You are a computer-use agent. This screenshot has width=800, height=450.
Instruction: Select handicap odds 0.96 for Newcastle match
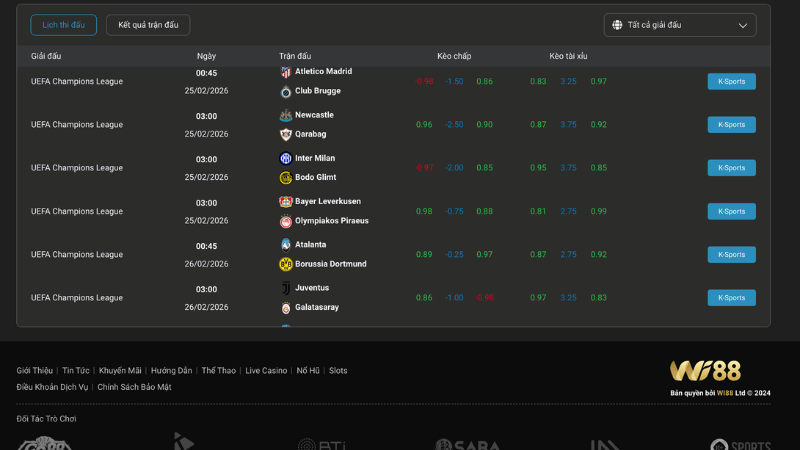coord(424,125)
